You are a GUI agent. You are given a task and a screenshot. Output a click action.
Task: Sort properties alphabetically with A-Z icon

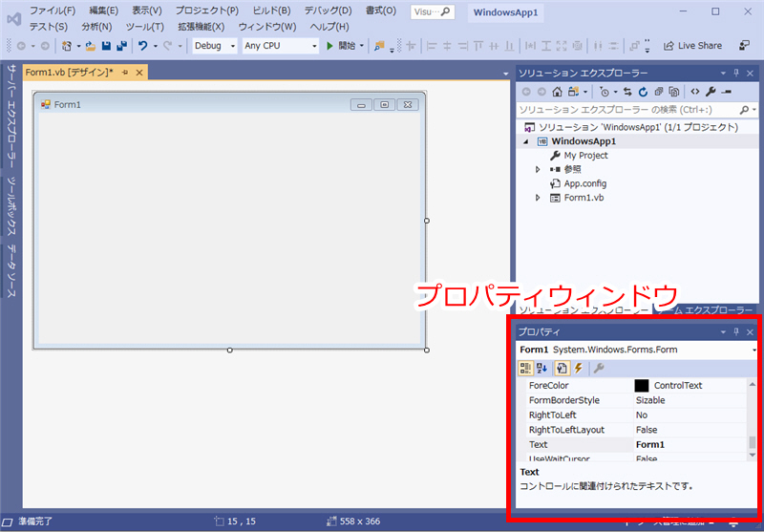(x=542, y=368)
